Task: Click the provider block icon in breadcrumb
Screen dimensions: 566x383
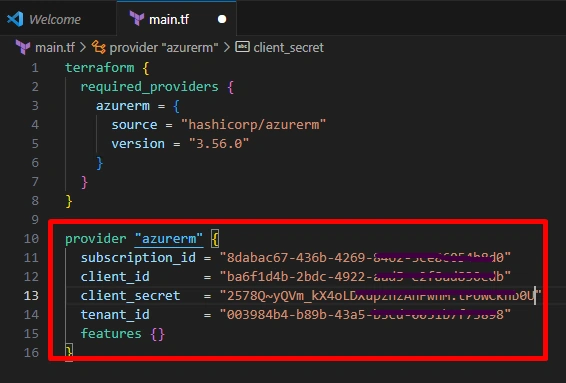Action: point(99,47)
